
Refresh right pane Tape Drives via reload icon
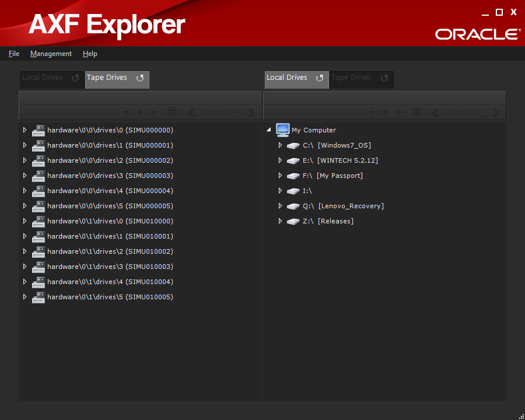click(x=384, y=78)
